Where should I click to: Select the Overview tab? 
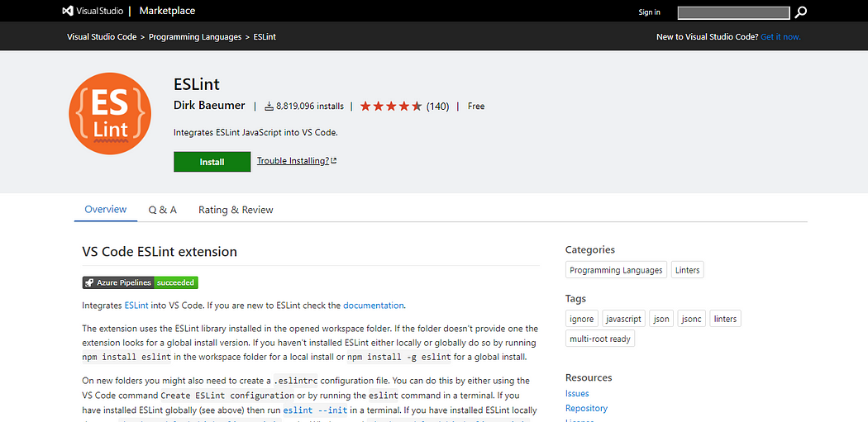click(x=106, y=210)
